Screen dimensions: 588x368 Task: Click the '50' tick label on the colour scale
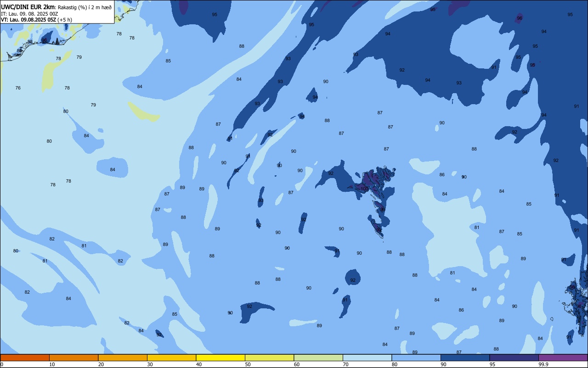pos(248,364)
